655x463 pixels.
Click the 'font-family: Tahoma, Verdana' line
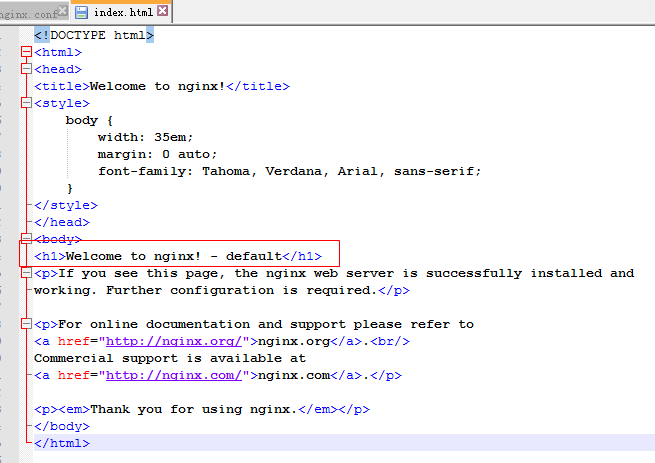pyautogui.click(x=289, y=171)
